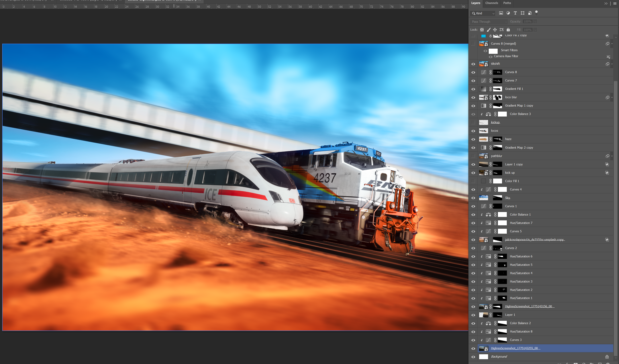Click the prevent artboard auto-nesting lock icon

point(502,30)
